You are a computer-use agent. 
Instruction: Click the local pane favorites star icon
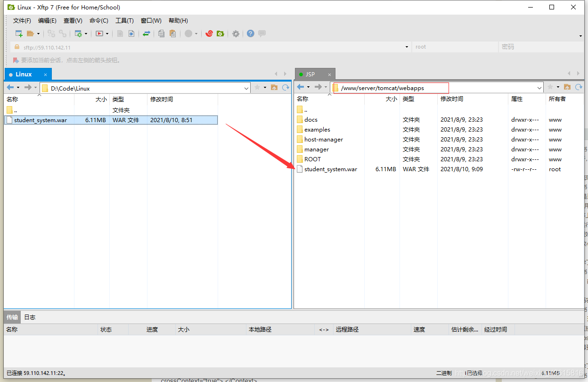click(257, 87)
